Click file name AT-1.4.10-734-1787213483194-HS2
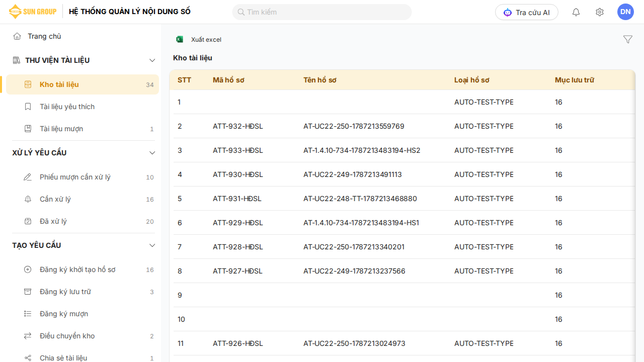This screenshot has width=644, height=362. click(362, 150)
